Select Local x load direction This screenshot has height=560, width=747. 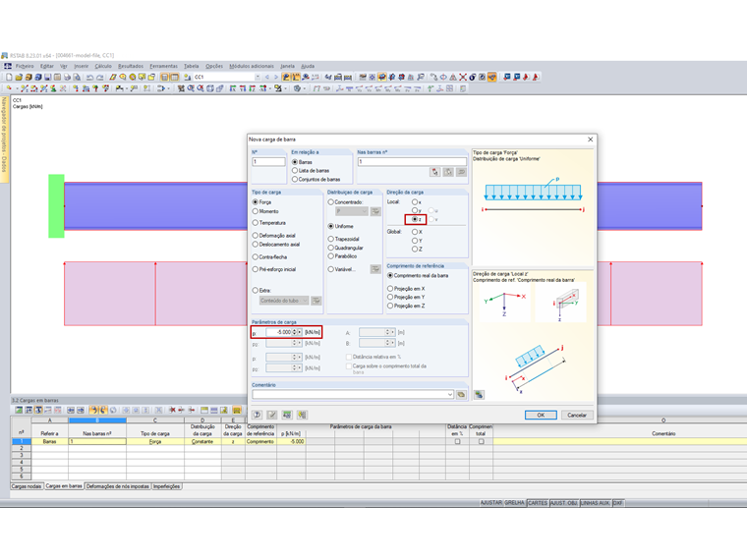pos(415,202)
